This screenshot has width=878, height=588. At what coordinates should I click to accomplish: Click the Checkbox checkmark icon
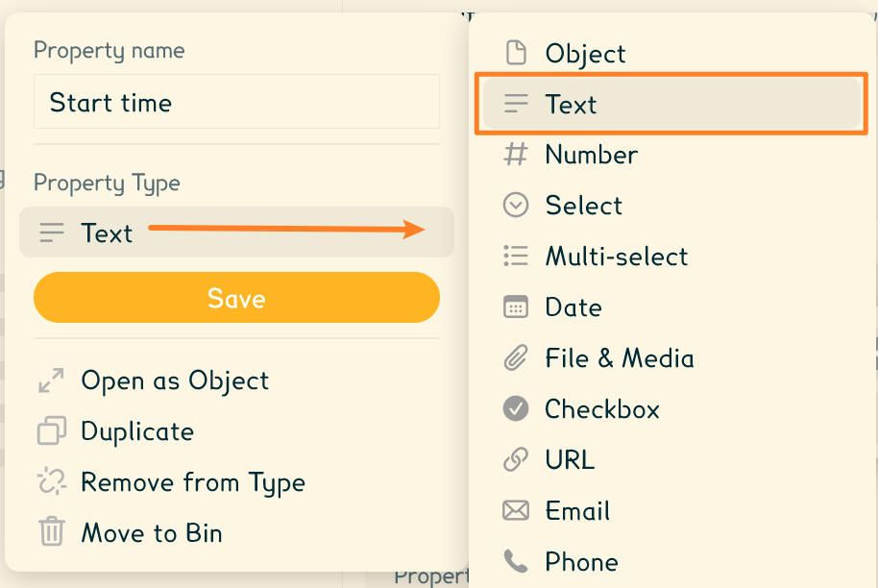516,408
